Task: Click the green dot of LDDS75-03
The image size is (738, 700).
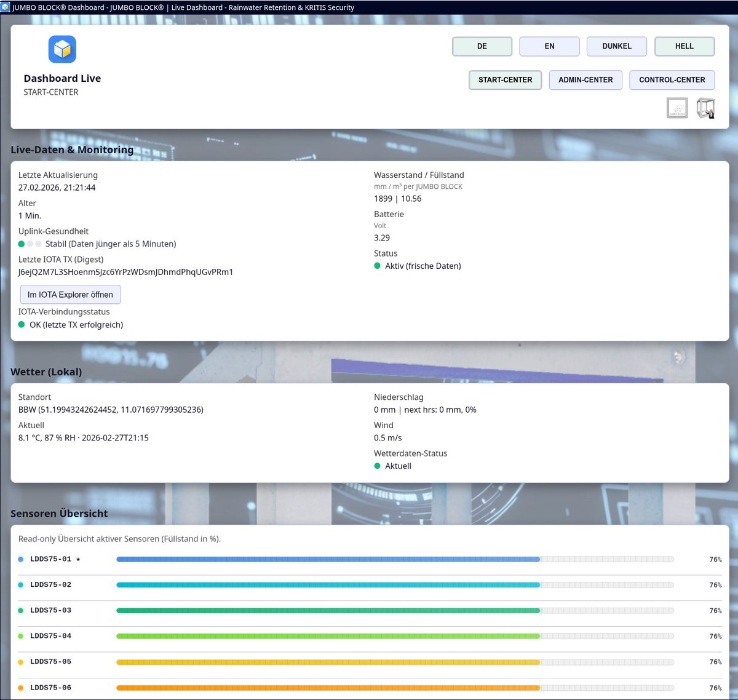Action: point(21,611)
